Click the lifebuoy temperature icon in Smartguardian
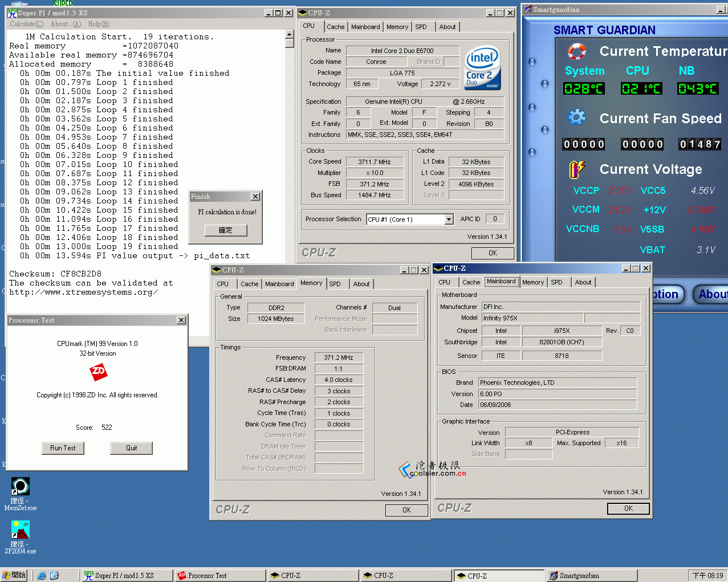728x582 pixels. click(577, 51)
